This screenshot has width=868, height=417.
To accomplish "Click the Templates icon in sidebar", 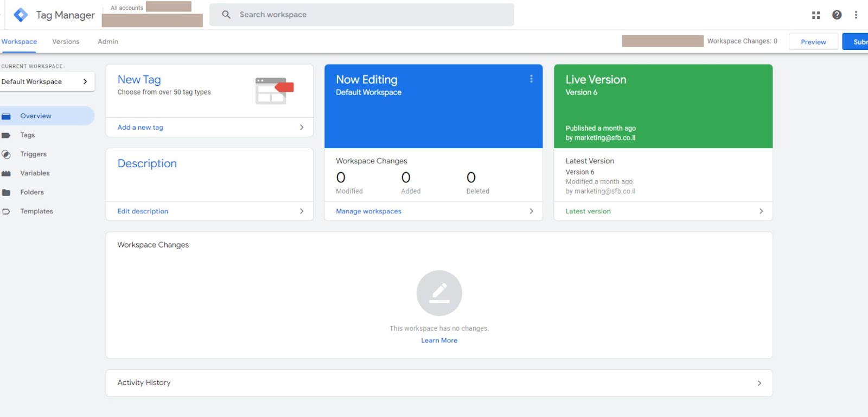I will coord(6,211).
